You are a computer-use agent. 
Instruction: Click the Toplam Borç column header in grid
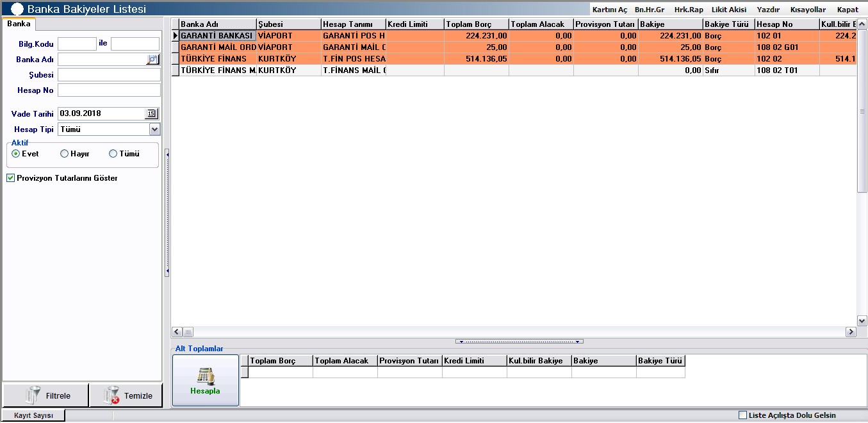(x=477, y=24)
